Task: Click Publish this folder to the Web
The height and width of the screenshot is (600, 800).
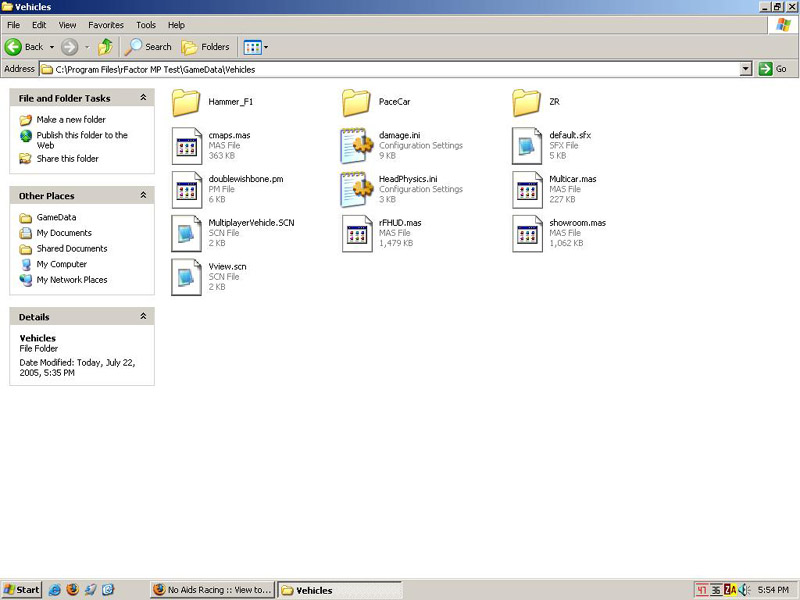Action: click(x=82, y=140)
